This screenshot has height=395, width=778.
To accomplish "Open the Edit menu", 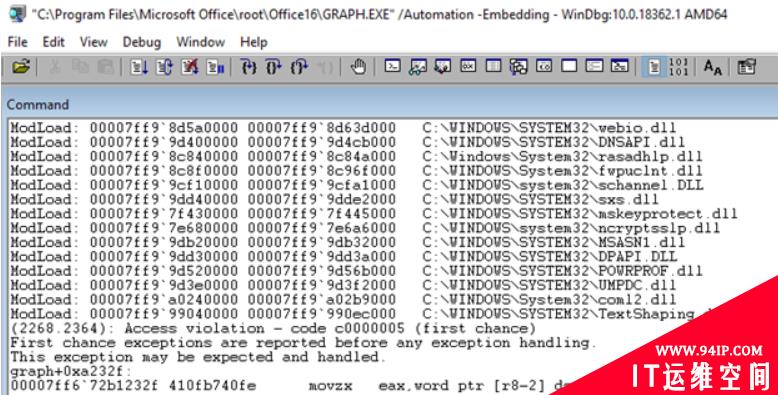I will coord(54,42).
